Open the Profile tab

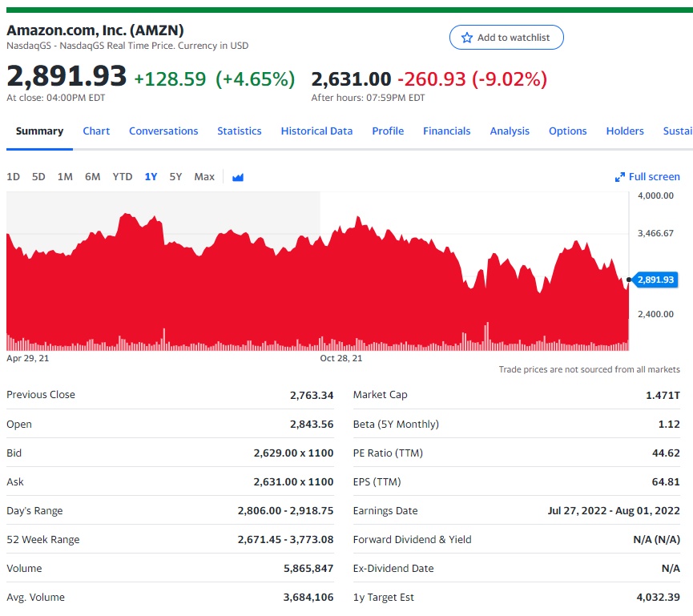click(x=388, y=131)
